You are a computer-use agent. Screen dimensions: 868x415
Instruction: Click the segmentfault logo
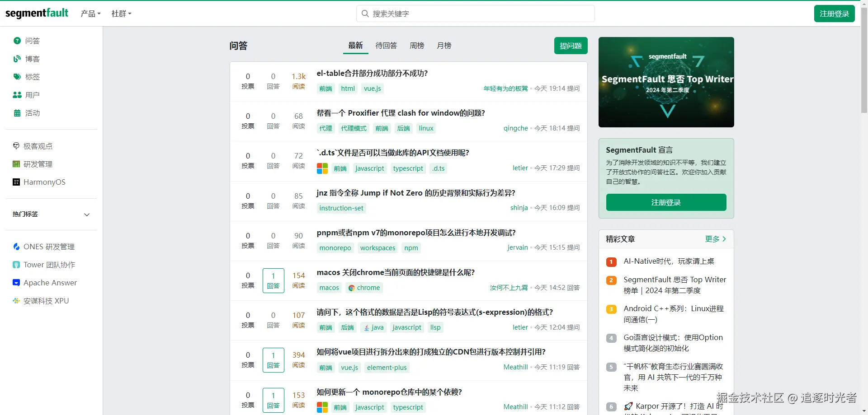tap(37, 13)
